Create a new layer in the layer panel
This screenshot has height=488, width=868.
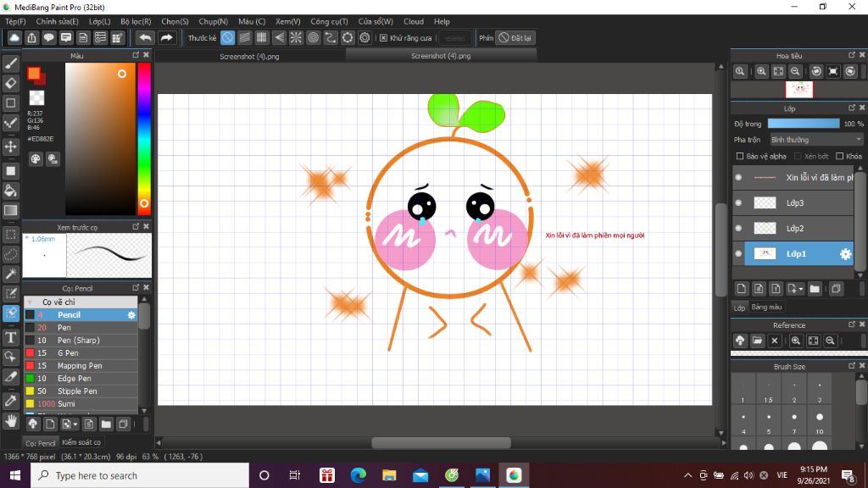741,289
